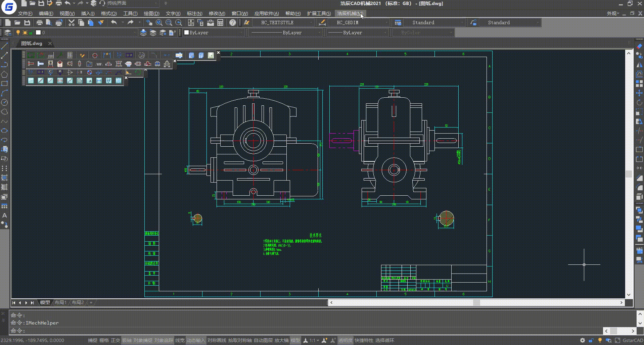Switch to the 布局1 layout tab
Viewport: 644px width, 345px height.
click(x=60, y=302)
